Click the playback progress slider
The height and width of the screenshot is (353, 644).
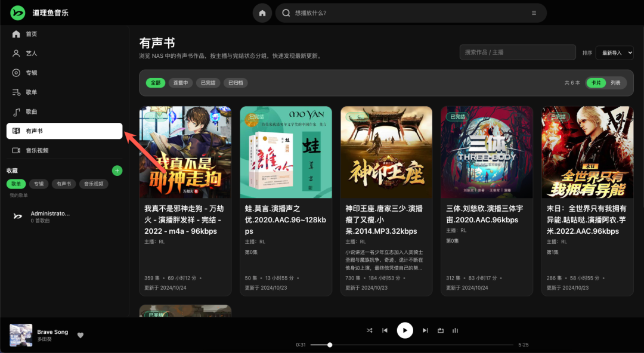[x=411, y=345]
